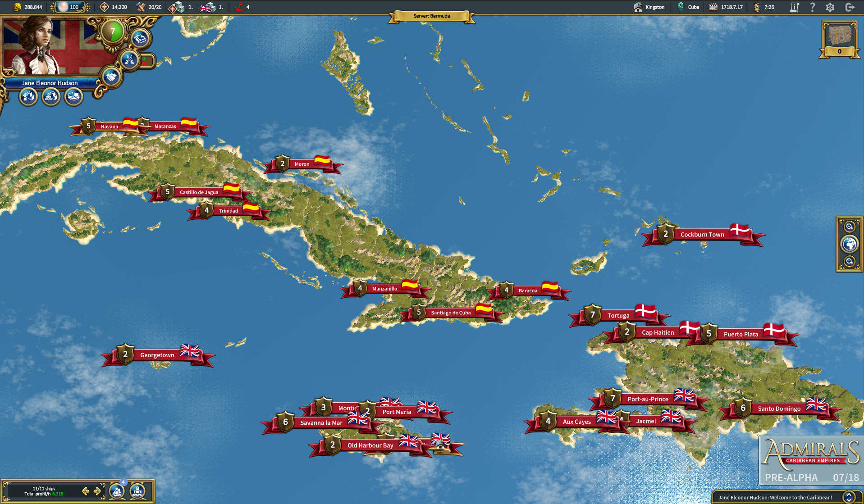Open the logbook book icon
This screenshot has height=504, width=864.
(141, 39)
